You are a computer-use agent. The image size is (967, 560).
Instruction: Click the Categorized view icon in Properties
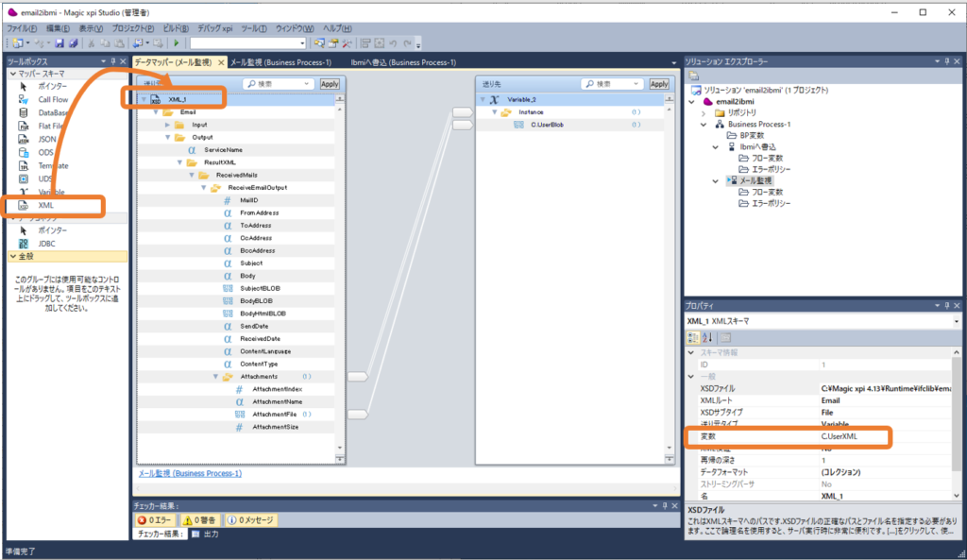pos(692,337)
